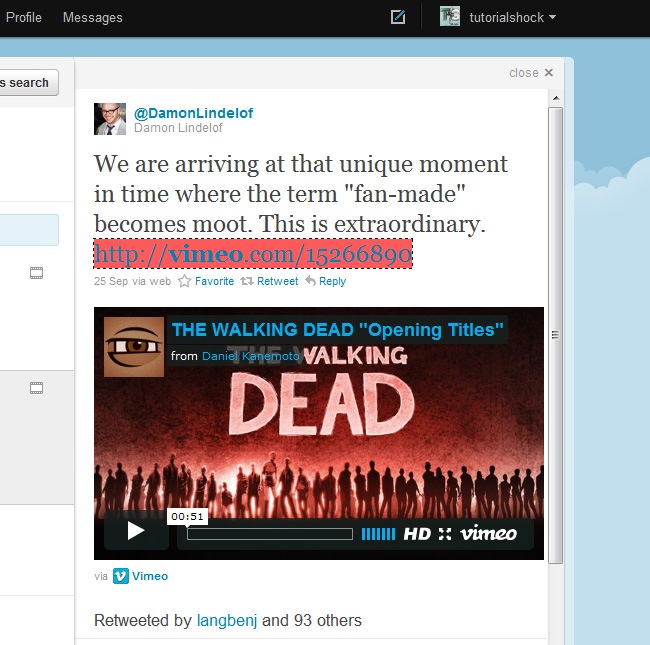The height and width of the screenshot is (645, 650).
Task: Retweet Damon Lindelof's tweet
Action: pos(277,281)
